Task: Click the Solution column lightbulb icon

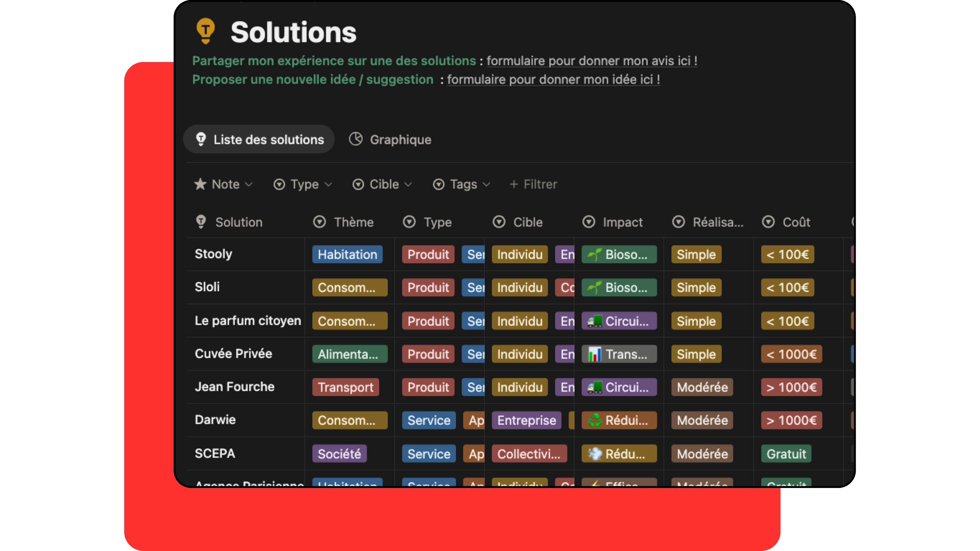Action: tap(201, 222)
